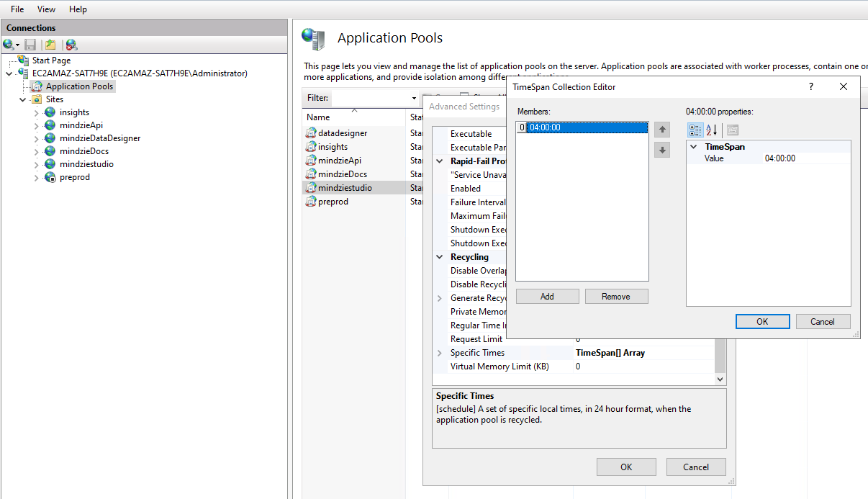The height and width of the screenshot is (499, 868).
Task: Click the mindzieDocs pool icon in the list
Action: (311, 174)
